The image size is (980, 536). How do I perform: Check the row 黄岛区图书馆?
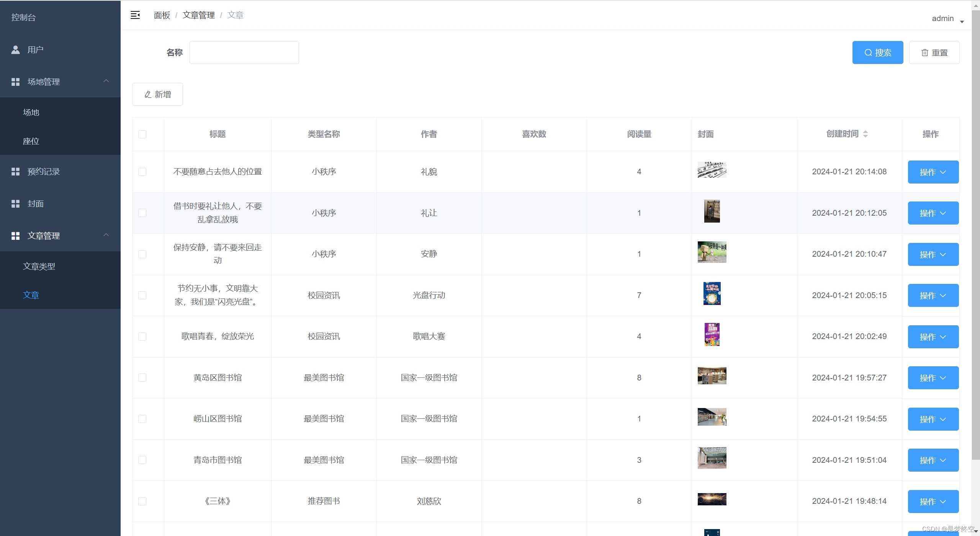142,377
